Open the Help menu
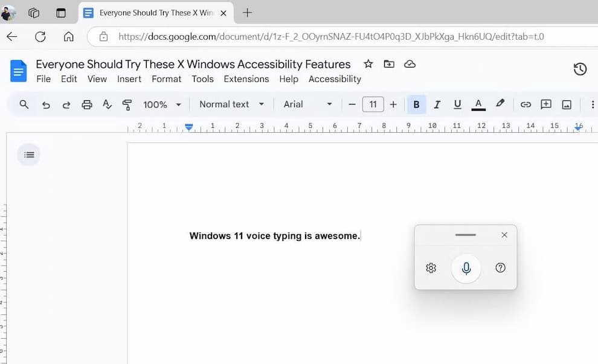The width and height of the screenshot is (598, 364). (289, 79)
